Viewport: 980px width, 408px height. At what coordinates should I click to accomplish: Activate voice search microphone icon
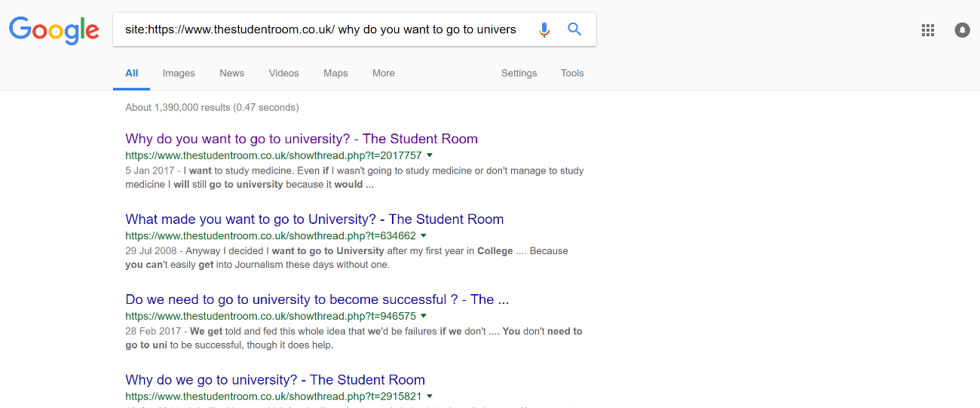click(x=544, y=29)
